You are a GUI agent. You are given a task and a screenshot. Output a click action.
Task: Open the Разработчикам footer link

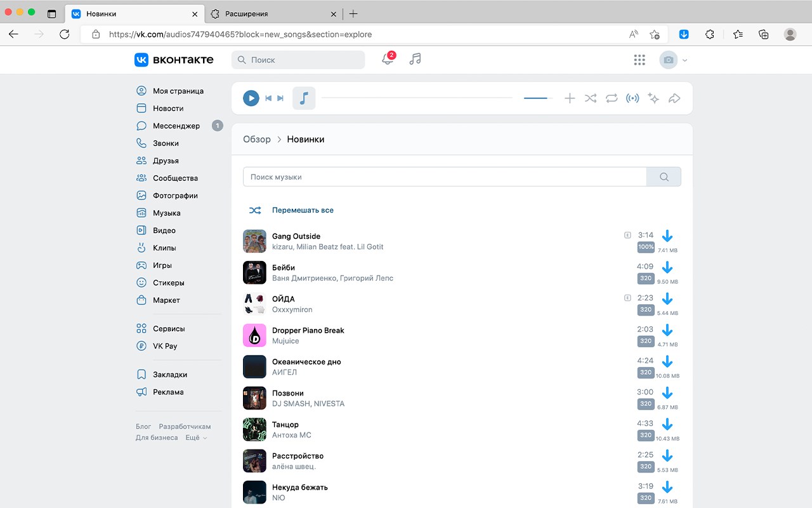(x=185, y=427)
